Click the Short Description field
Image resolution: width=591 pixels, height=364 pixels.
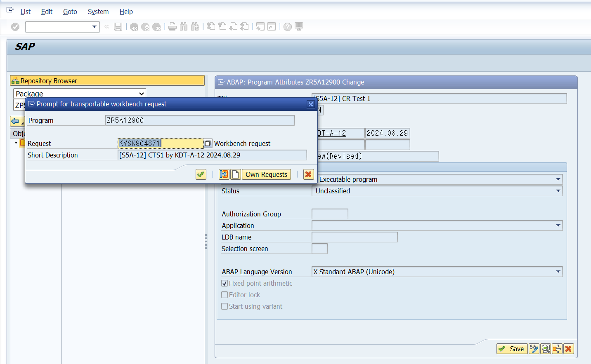tap(212, 155)
